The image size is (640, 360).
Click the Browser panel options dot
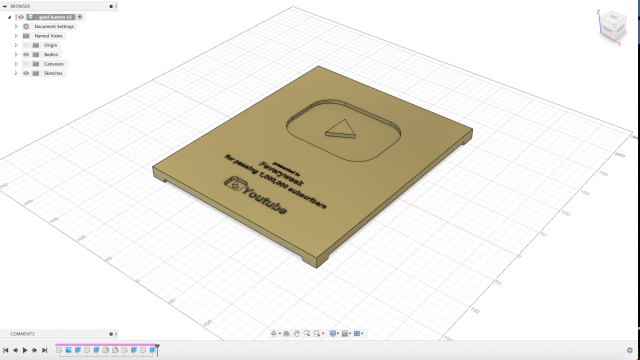tap(111, 6)
